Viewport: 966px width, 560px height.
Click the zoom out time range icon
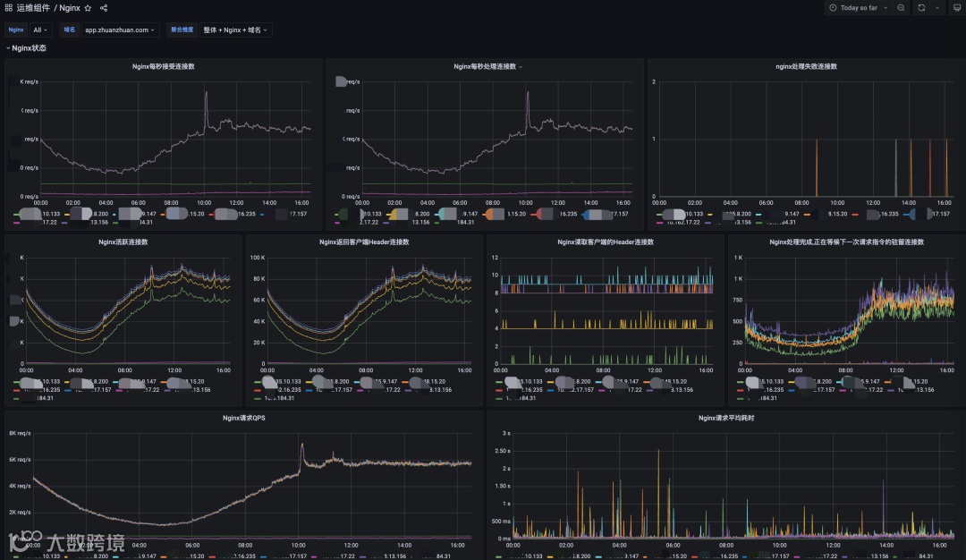click(902, 8)
